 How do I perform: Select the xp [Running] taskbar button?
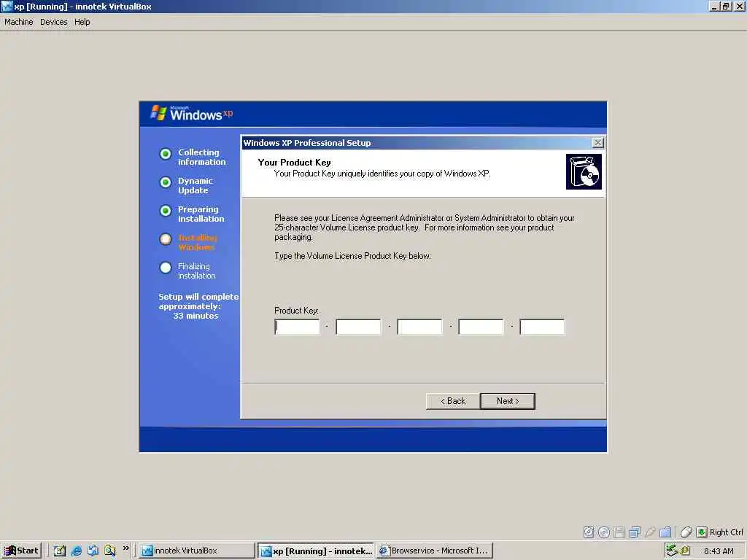(x=317, y=551)
